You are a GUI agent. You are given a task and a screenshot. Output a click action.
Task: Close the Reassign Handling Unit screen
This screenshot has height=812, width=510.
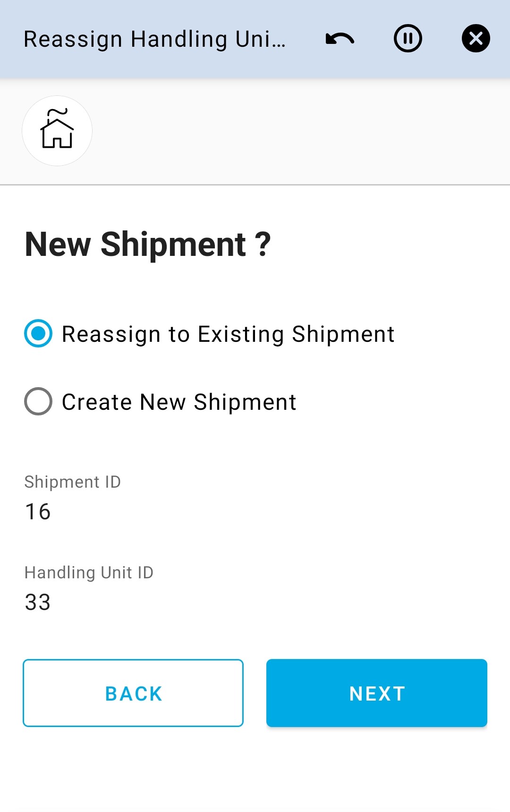tap(476, 39)
